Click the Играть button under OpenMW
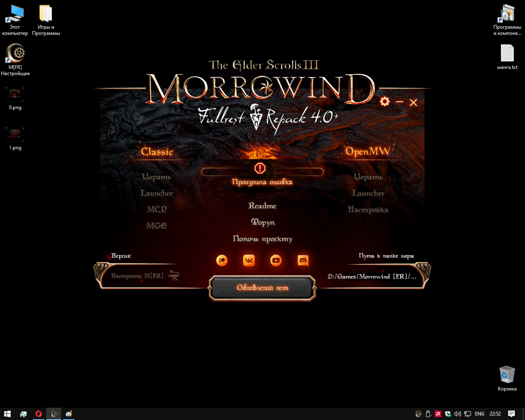This screenshot has width=525, height=420. (x=368, y=177)
